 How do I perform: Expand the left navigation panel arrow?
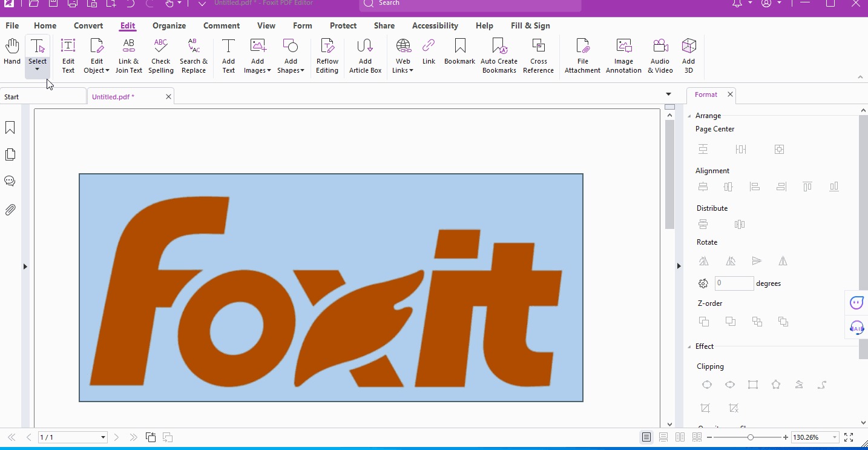point(25,266)
